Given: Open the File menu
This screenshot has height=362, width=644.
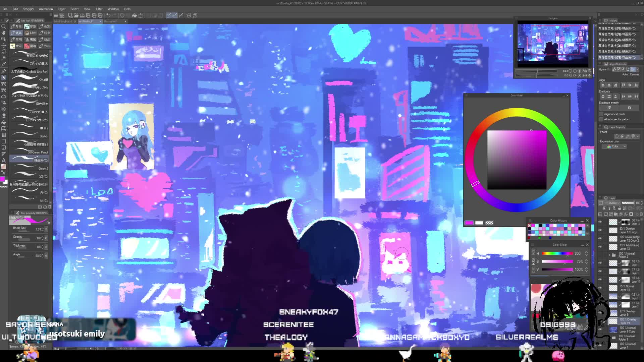Looking at the screenshot, I should coord(5,9).
